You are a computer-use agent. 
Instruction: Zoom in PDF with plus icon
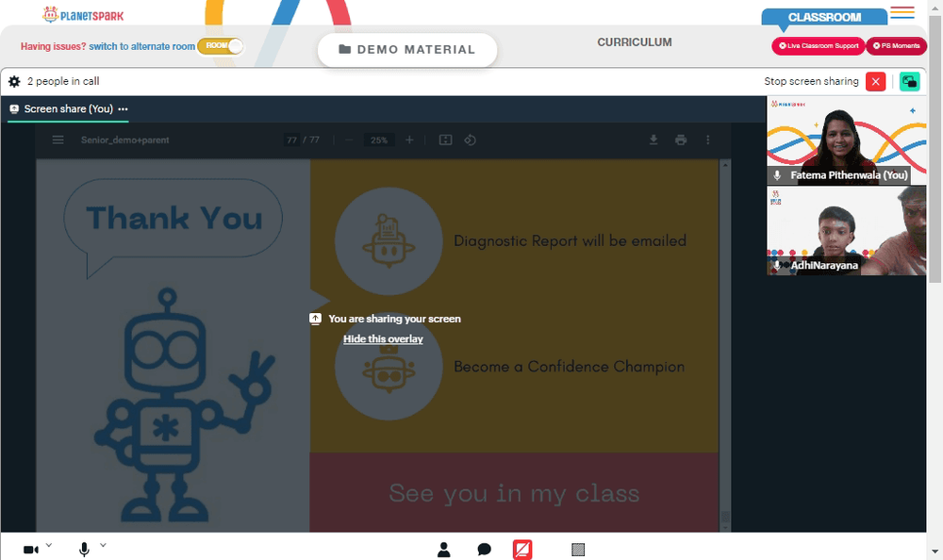(x=409, y=140)
